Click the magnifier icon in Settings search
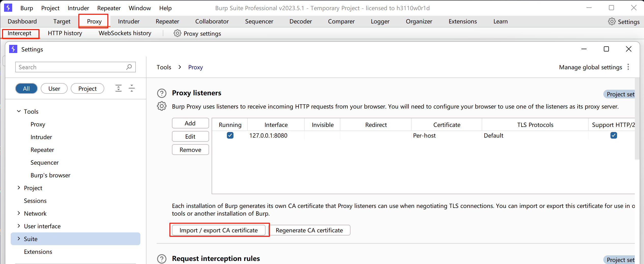 tap(129, 67)
